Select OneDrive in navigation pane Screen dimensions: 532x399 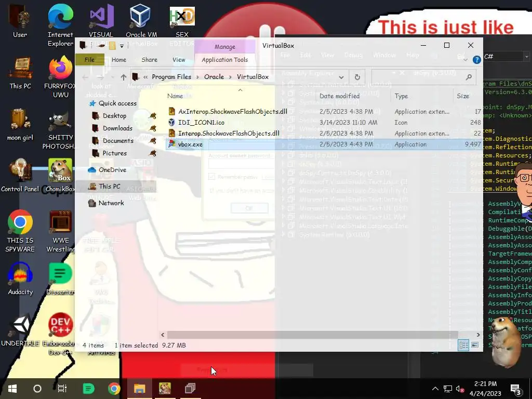(112, 170)
